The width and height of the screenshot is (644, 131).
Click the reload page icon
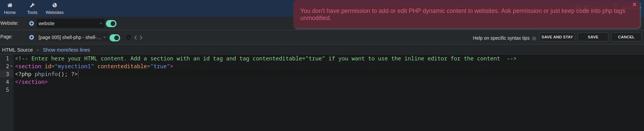pos(128,37)
